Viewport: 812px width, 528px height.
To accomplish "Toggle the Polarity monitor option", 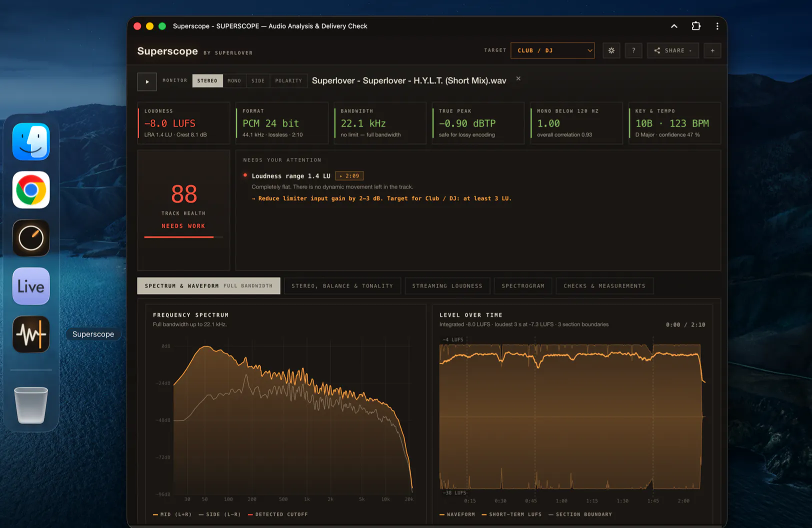I will pyautogui.click(x=288, y=80).
